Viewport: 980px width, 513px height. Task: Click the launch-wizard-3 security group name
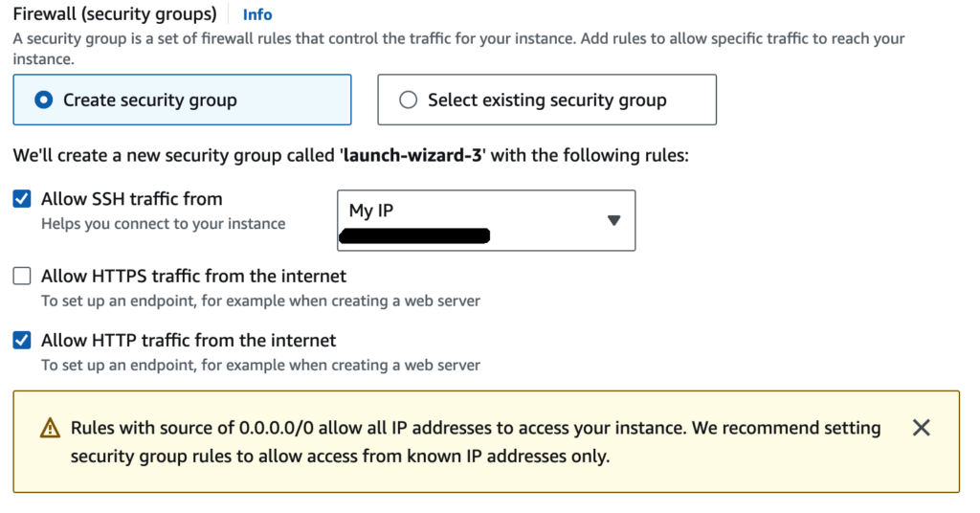click(414, 155)
